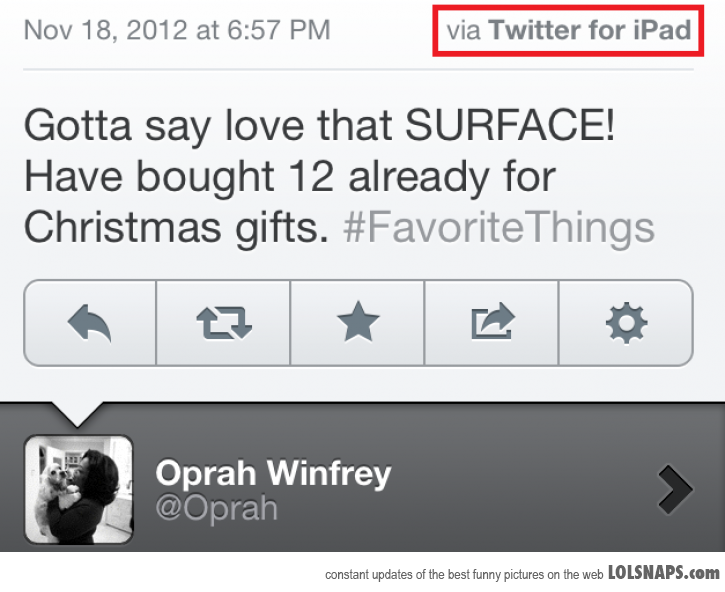Click "Gotta say love that" tweet text

coord(208,127)
